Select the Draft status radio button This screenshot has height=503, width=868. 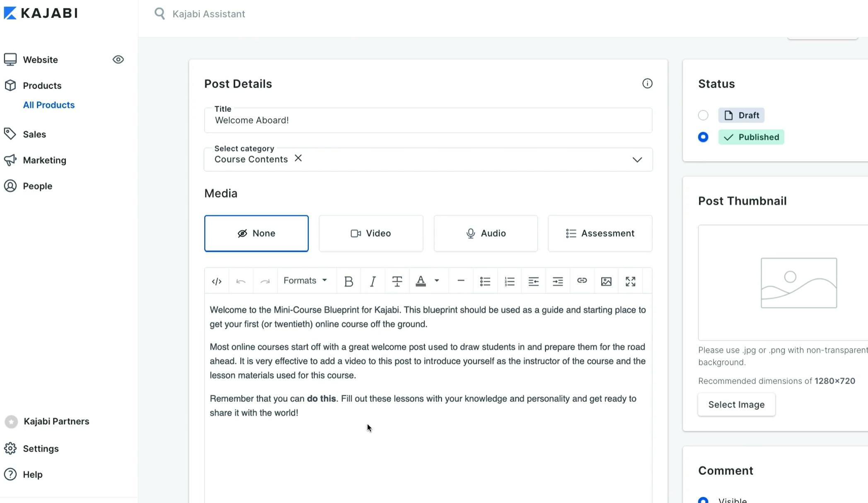(x=703, y=115)
